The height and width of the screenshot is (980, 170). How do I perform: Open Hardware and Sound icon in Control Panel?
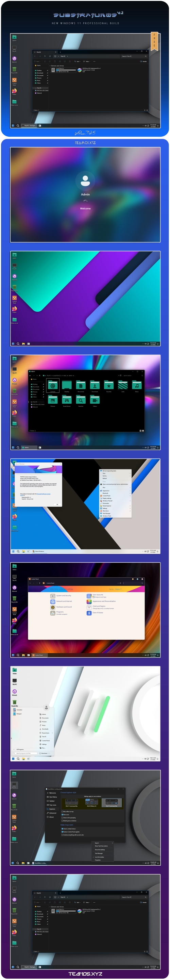53,607
